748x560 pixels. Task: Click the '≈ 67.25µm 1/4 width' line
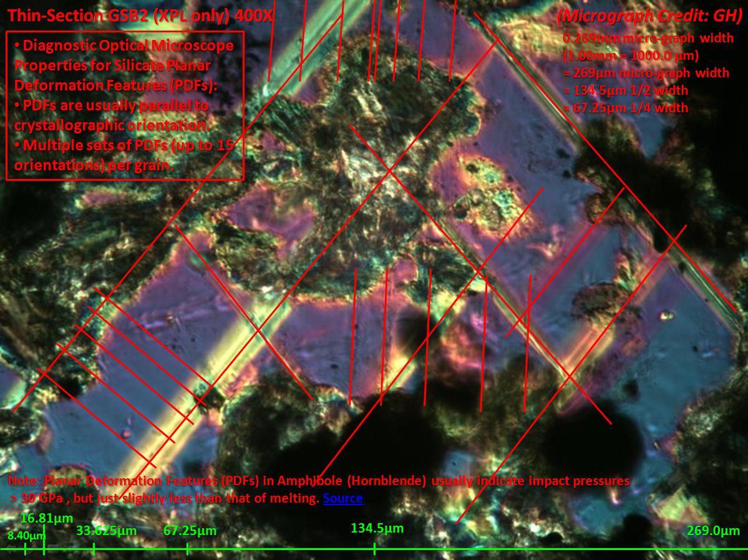point(626,108)
